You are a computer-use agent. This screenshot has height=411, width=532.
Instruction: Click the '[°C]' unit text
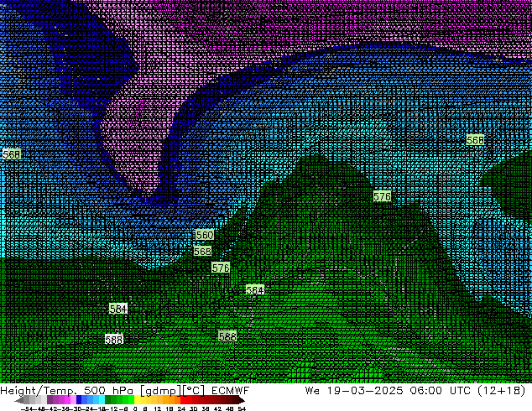click(193, 391)
